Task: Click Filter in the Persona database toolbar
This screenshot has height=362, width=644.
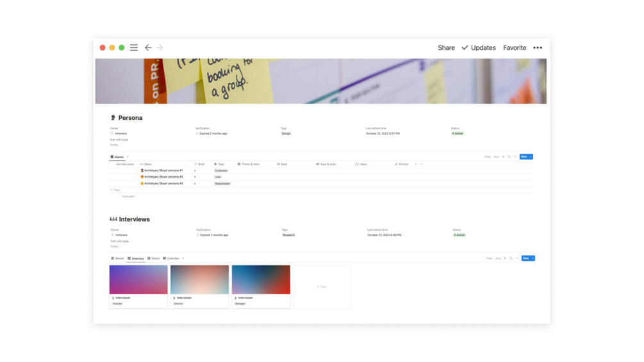Action: pos(488,157)
